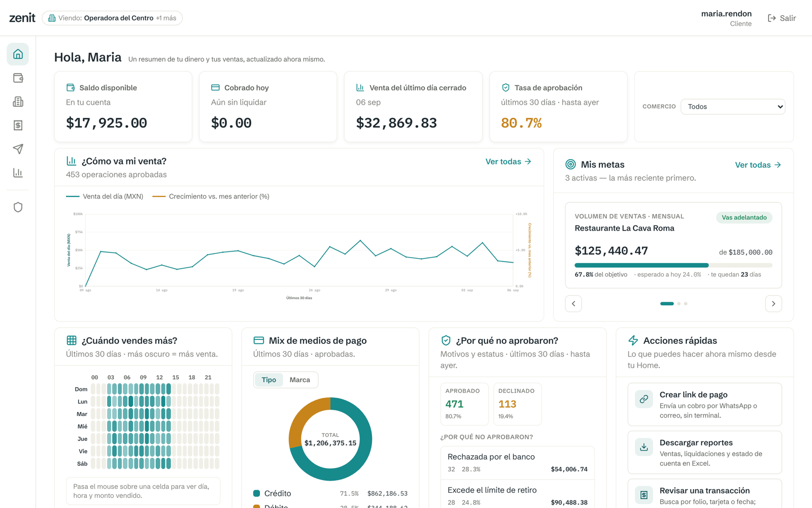The width and height of the screenshot is (812, 508).
Task: Click the target icon beside Mis metas
Action: 570,164
